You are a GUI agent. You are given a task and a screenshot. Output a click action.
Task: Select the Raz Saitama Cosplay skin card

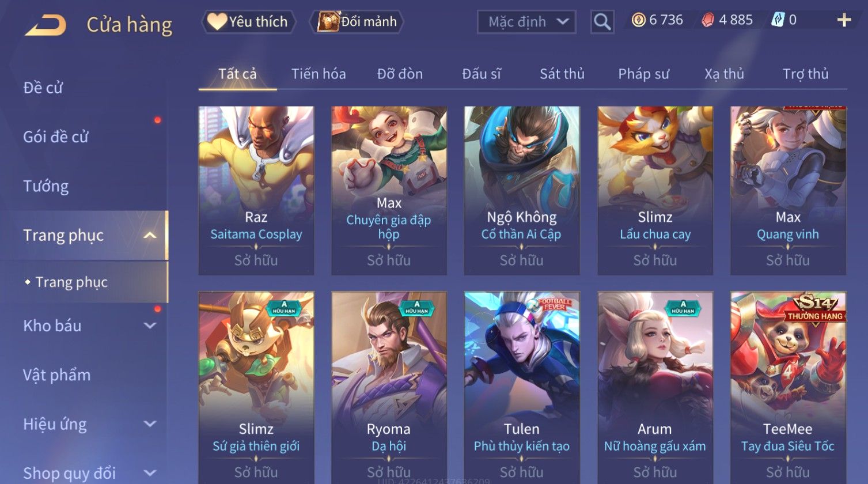click(256, 190)
